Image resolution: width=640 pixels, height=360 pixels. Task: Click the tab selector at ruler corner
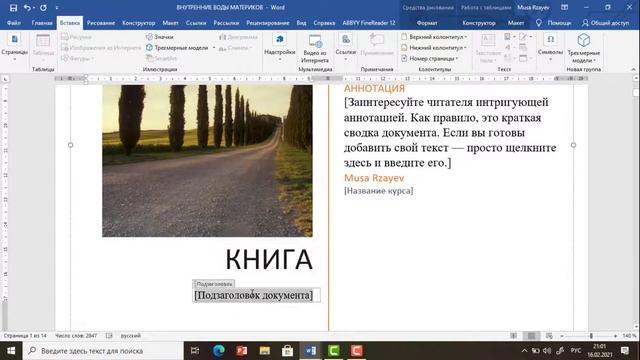pos(5,79)
